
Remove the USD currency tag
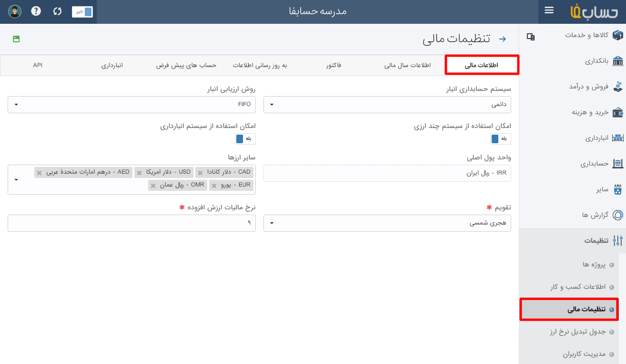point(140,173)
